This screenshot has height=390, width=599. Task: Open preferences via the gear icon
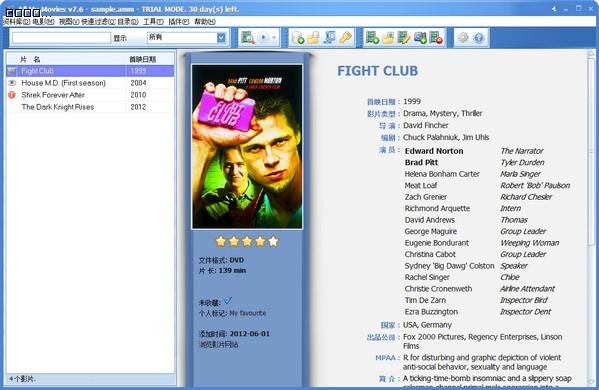[463, 37]
